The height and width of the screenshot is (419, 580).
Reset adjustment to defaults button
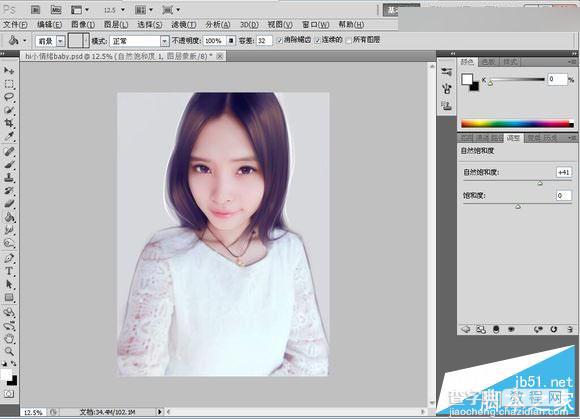(553, 329)
